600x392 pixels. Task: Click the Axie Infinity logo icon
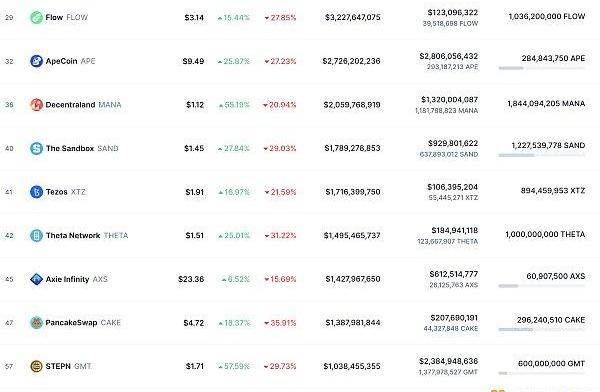[x=36, y=279]
